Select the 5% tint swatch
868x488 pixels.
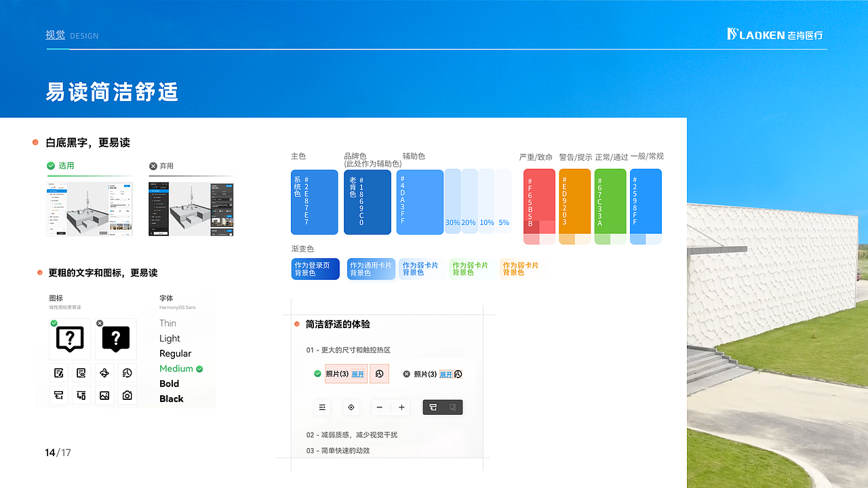coord(503,202)
